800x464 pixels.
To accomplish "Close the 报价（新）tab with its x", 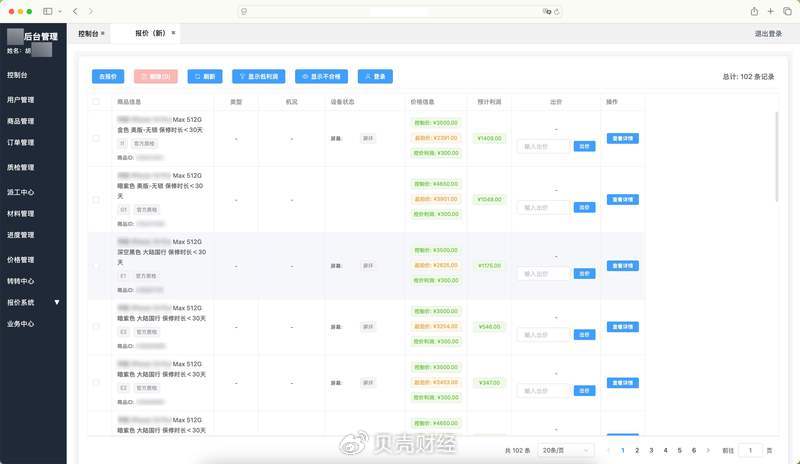I will coord(173,33).
